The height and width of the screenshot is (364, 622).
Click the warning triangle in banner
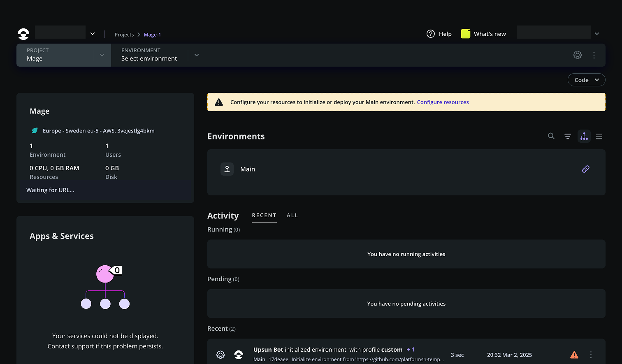click(x=219, y=102)
